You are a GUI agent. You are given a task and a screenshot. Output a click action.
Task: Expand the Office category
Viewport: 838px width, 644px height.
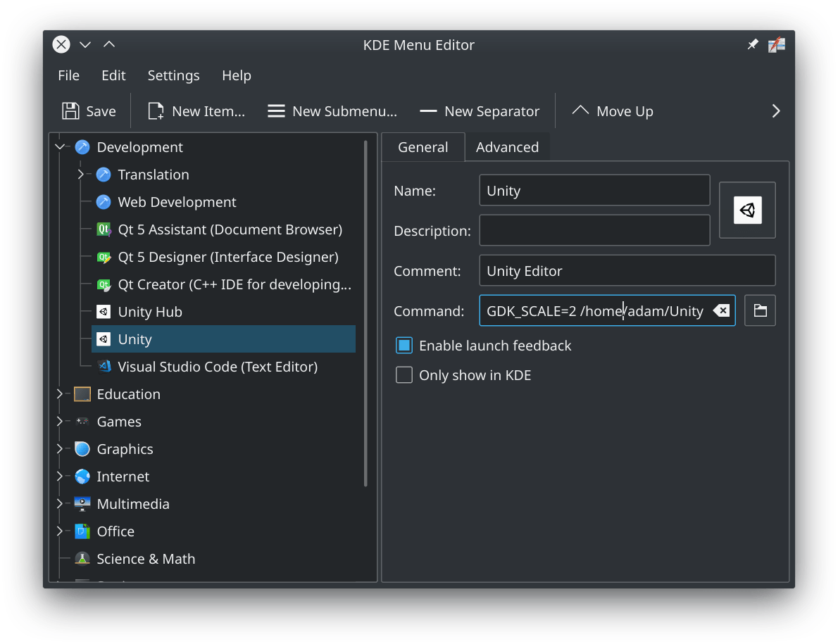tap(60, 531)
